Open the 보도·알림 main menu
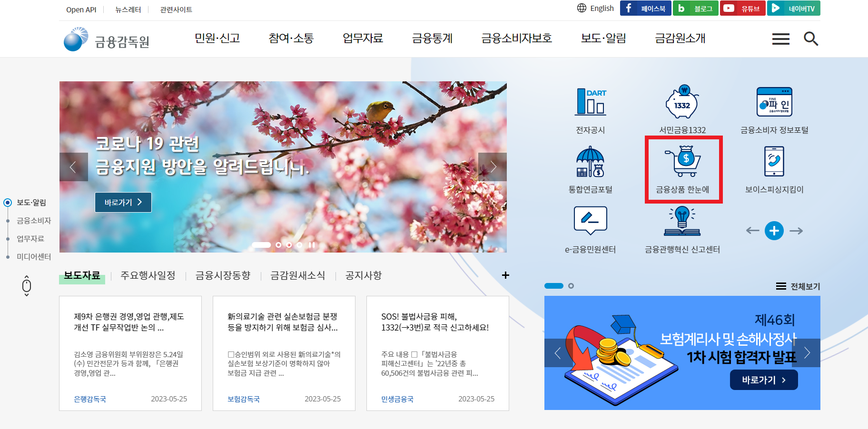The image size is (868, 429). tap(603, 39)
